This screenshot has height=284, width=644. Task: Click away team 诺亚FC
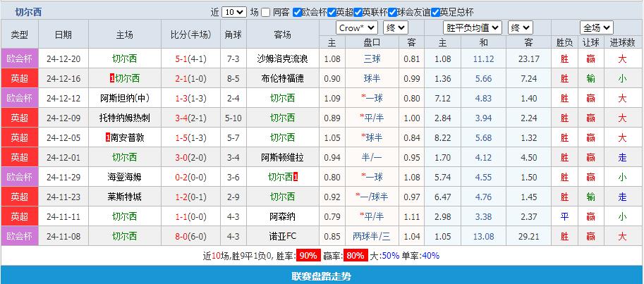click(283, 236)
